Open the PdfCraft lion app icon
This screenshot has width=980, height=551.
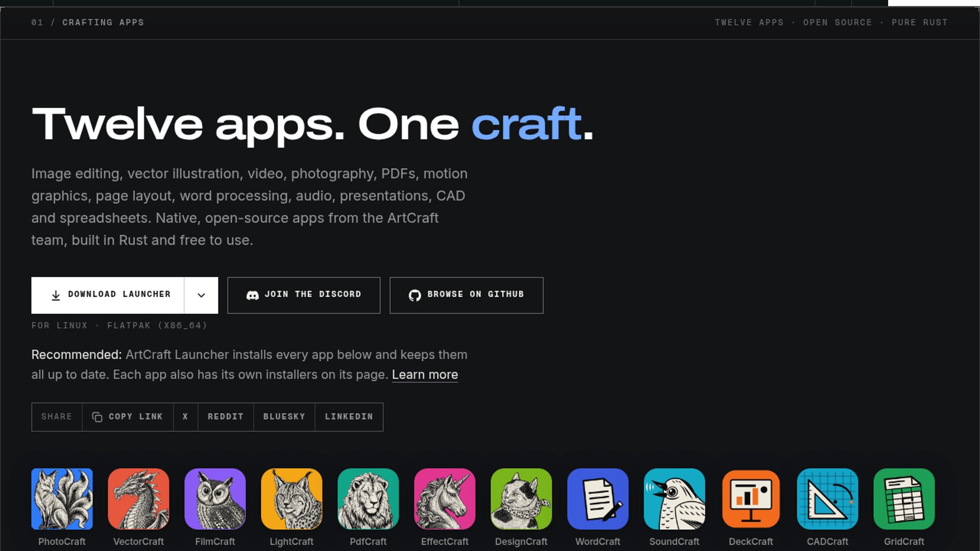click(x=368, y=499)
